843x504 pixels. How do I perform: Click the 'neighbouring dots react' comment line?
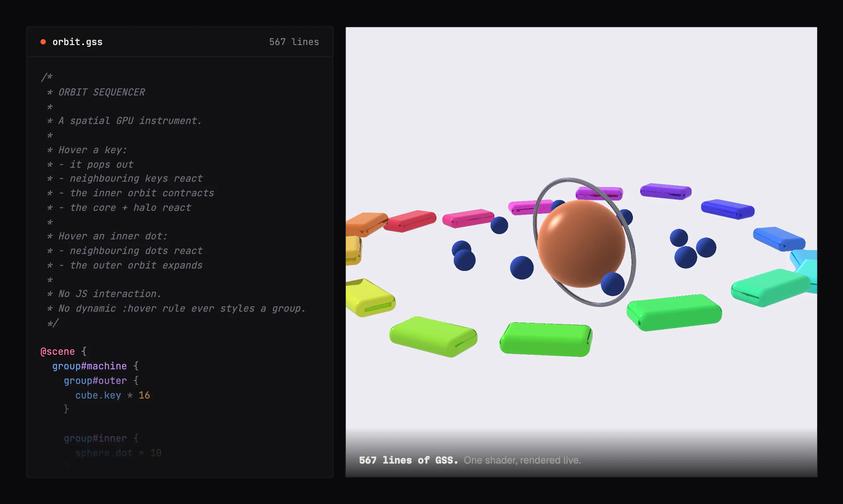[136, 251]
